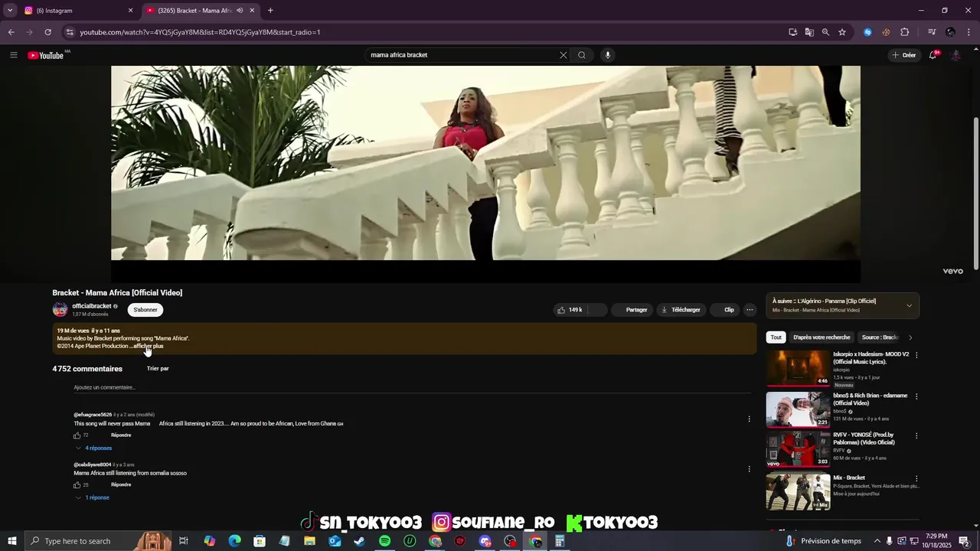Translate this page icon in address bar
Viewport: 980px width, 551px height.
pyautogui.click(x=809, y=32)
